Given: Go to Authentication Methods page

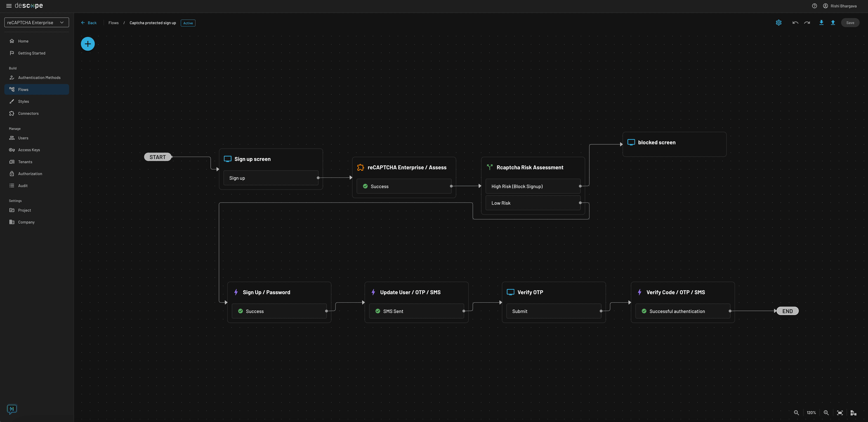Looking at the screenshot, I should (39, 78).
